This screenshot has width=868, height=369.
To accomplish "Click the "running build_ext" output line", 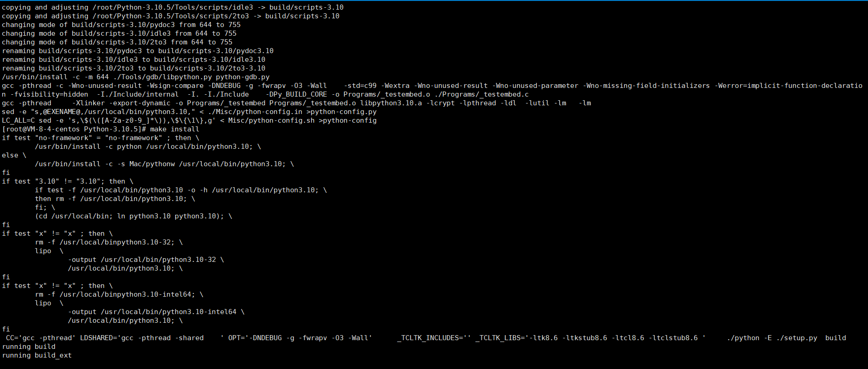I will pyautogui.click(x=37, y=355).
